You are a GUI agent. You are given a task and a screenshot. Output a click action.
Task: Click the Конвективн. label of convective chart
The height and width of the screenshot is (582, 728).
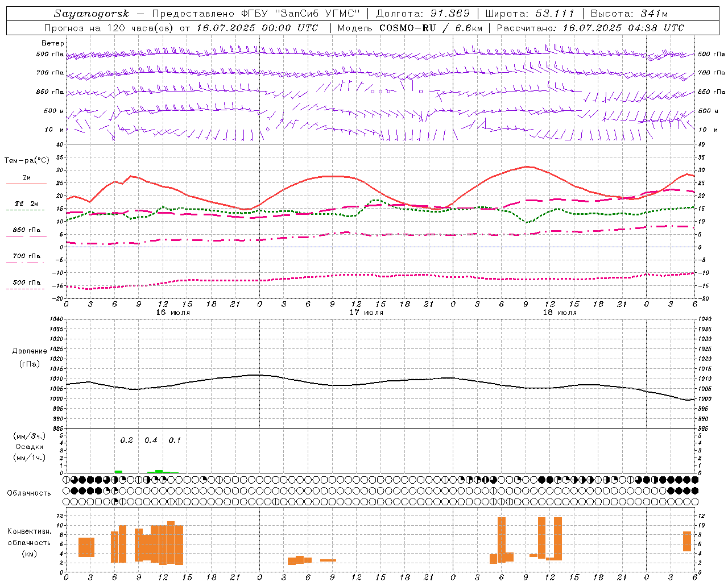coord(30,531)
